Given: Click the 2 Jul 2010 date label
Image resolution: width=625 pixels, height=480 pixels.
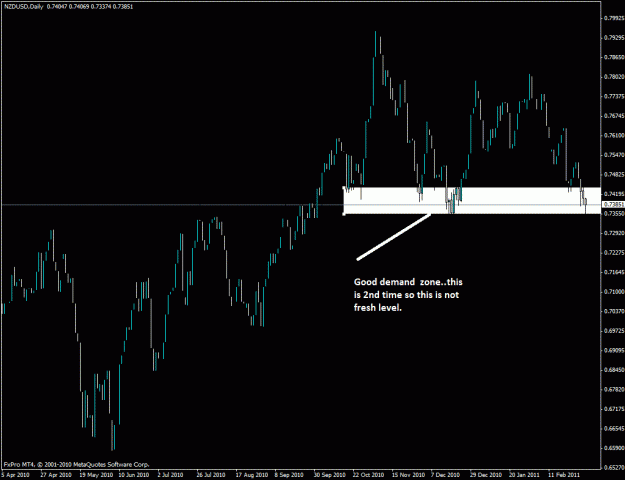Looking at the screenshot, I should pyautogui.click(x=170, y=475).
